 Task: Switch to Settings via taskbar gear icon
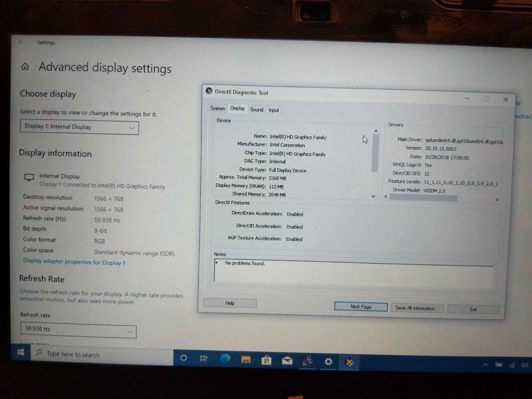pyautogui.click(x=329, y=361)
